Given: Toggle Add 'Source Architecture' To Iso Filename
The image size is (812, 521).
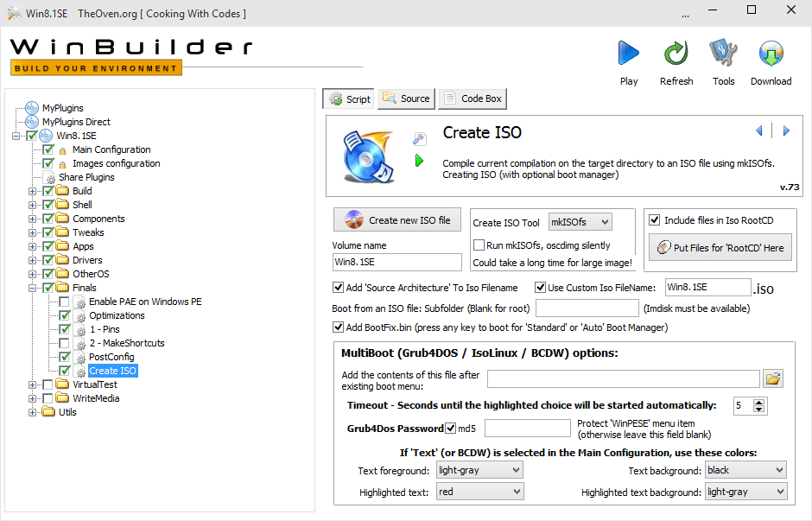Looking at the screenshot, I should (x=338, y=288).
